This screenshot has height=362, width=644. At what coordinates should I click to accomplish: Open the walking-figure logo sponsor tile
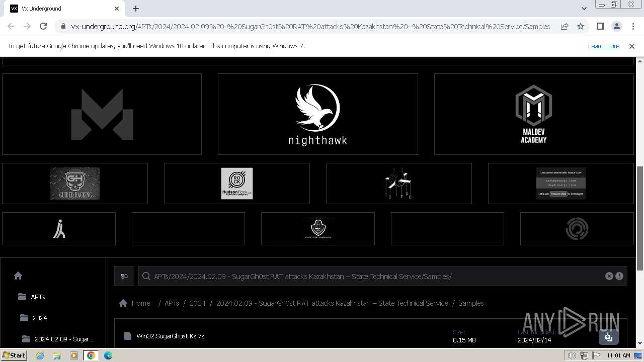click(x=59, y=229)
